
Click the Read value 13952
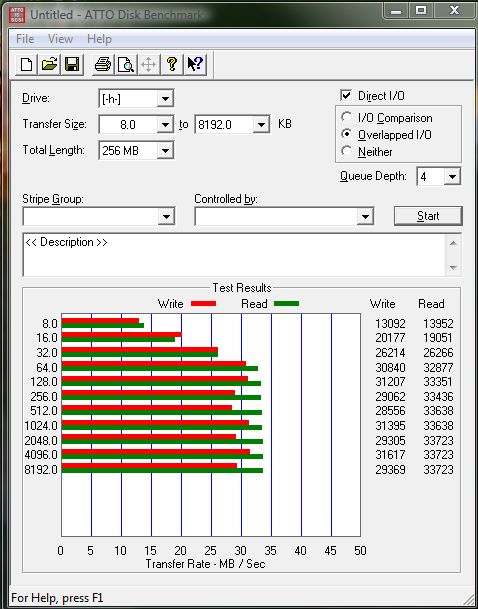point(438,324)
